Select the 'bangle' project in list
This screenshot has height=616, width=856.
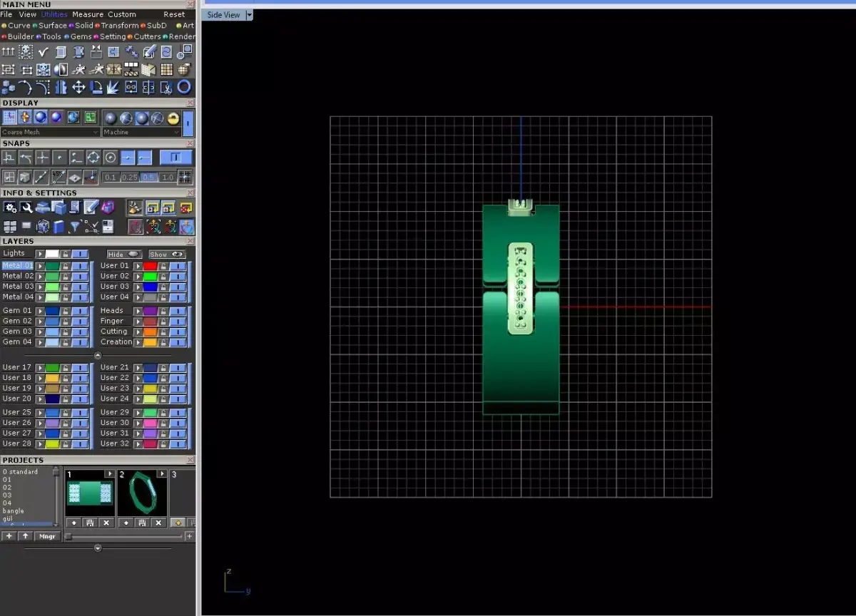pos(14,510)
